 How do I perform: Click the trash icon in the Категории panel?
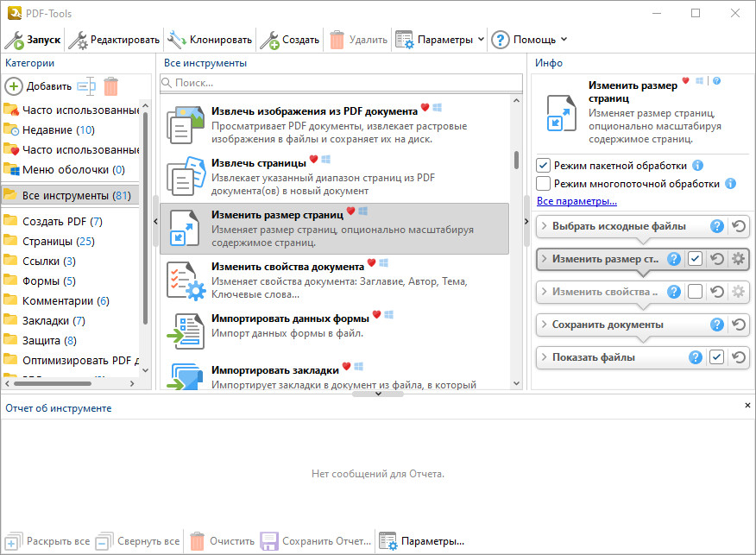point(110,86)
